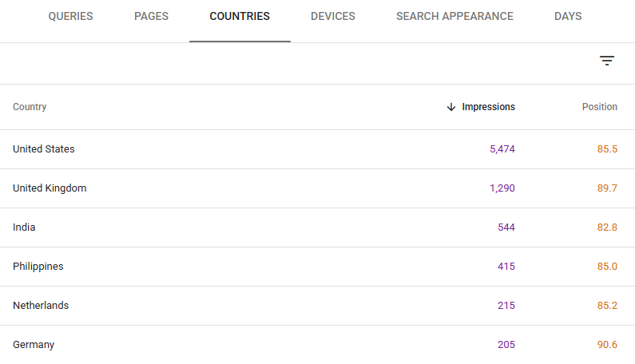
Task: Open the filter rows icon
Action: [x=607, y=61]
